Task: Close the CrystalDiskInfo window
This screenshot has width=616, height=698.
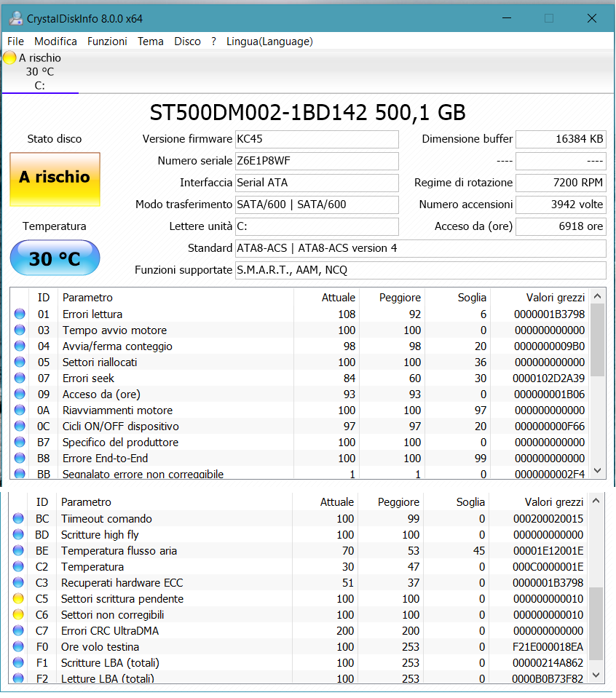Action: pos(592,18)
